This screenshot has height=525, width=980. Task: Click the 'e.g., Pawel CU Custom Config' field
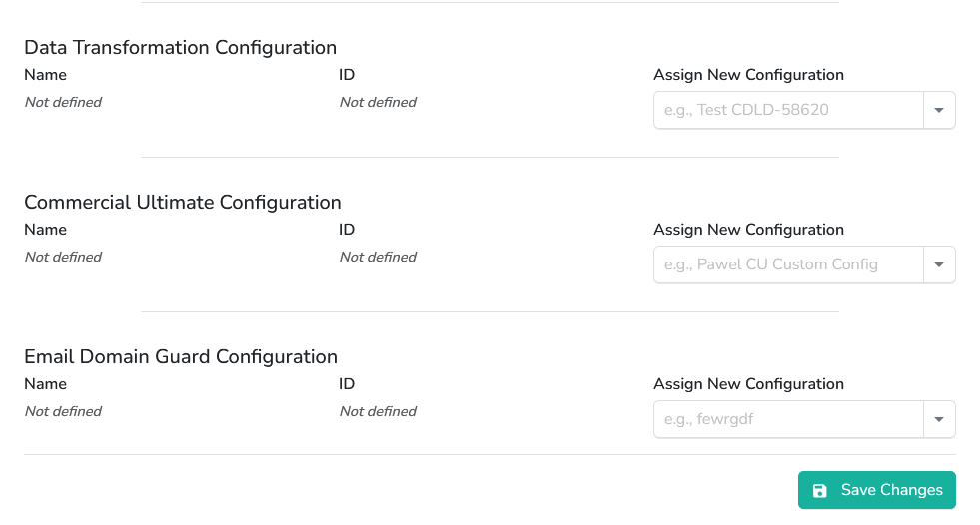787,264
